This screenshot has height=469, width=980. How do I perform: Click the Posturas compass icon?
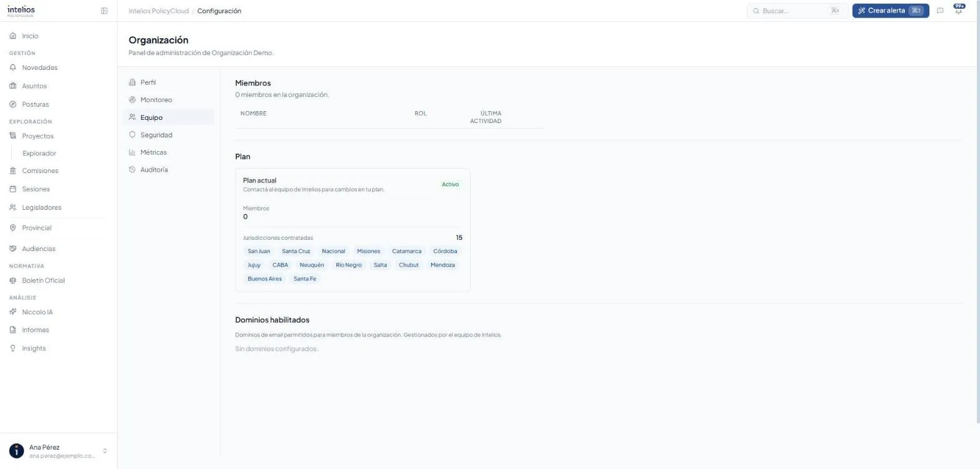coord(12,104)
